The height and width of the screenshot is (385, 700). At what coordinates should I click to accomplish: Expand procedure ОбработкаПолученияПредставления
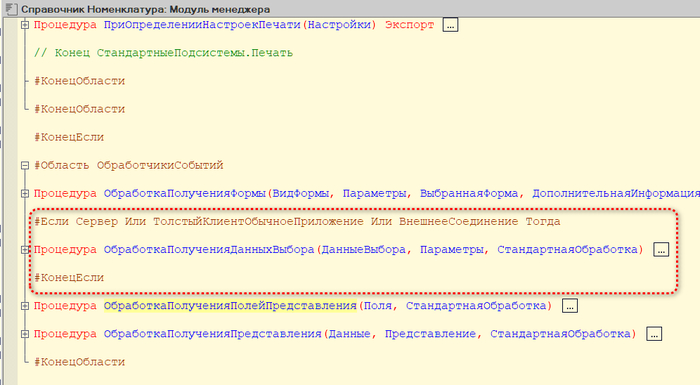coord(25,334)
